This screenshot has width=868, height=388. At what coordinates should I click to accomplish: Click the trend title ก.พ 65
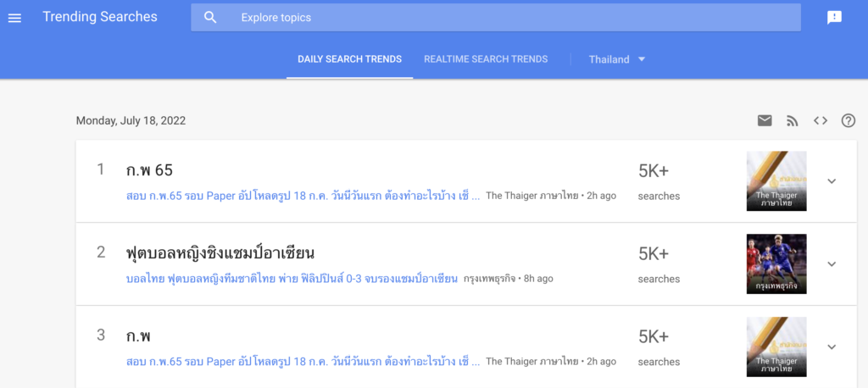(149, 170)
